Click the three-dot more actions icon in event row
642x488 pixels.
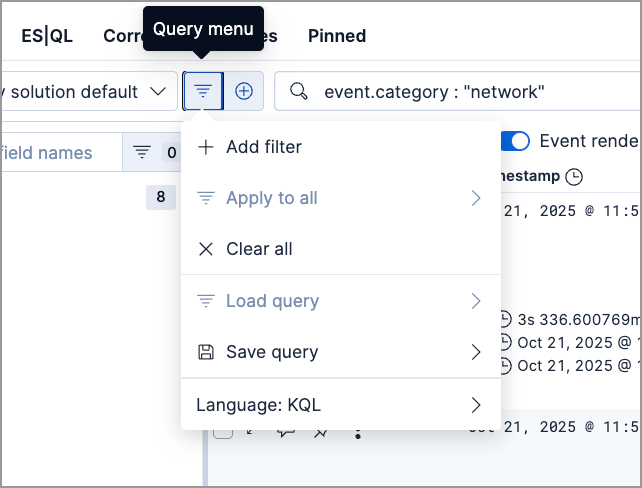pos(357,432)
